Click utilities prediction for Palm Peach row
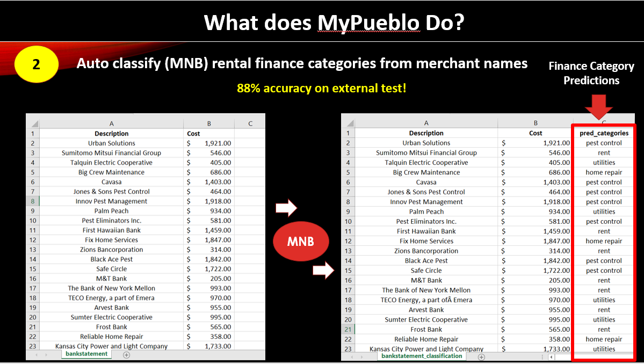 (604, 212)
